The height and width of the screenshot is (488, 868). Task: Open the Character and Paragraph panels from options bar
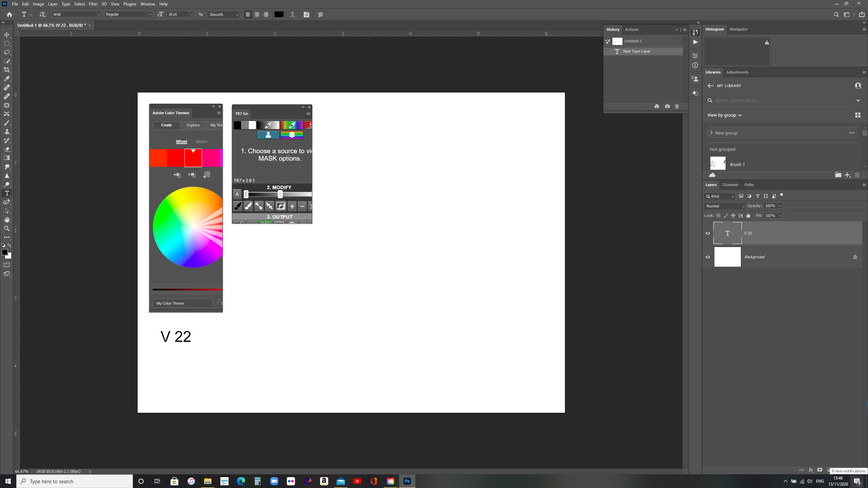click(x=307, y=15)
